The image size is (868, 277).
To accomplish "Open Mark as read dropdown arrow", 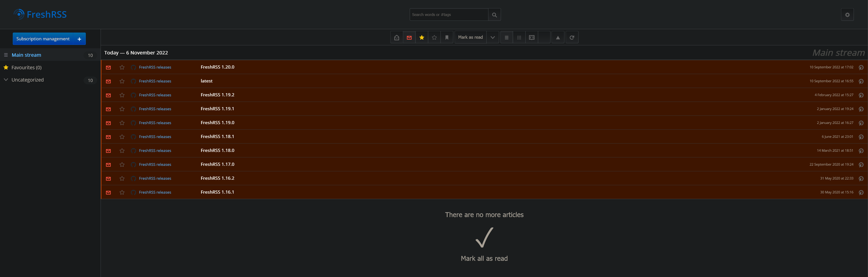I will (x=492, y=37).
